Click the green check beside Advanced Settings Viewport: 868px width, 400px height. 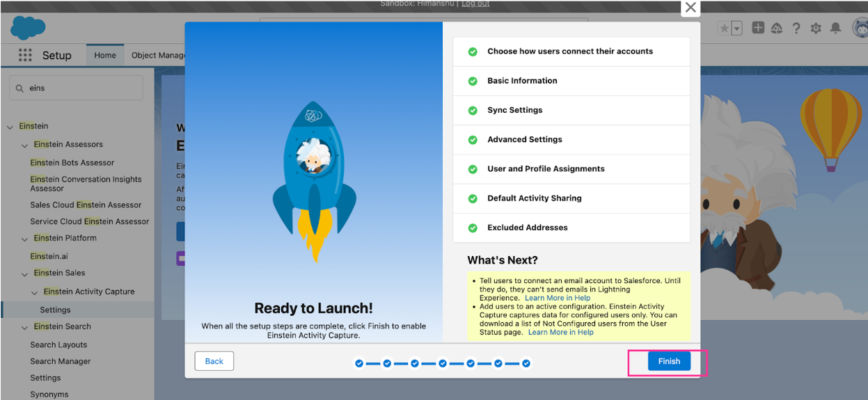[x=473, y=139]
